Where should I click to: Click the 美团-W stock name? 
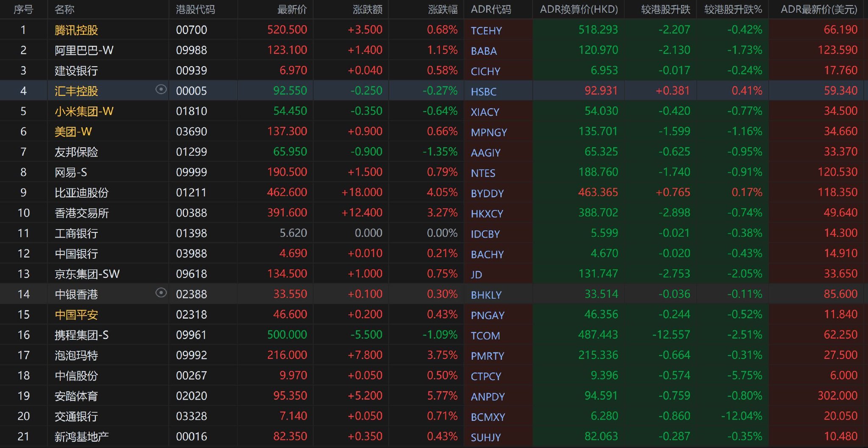[73, 132]
